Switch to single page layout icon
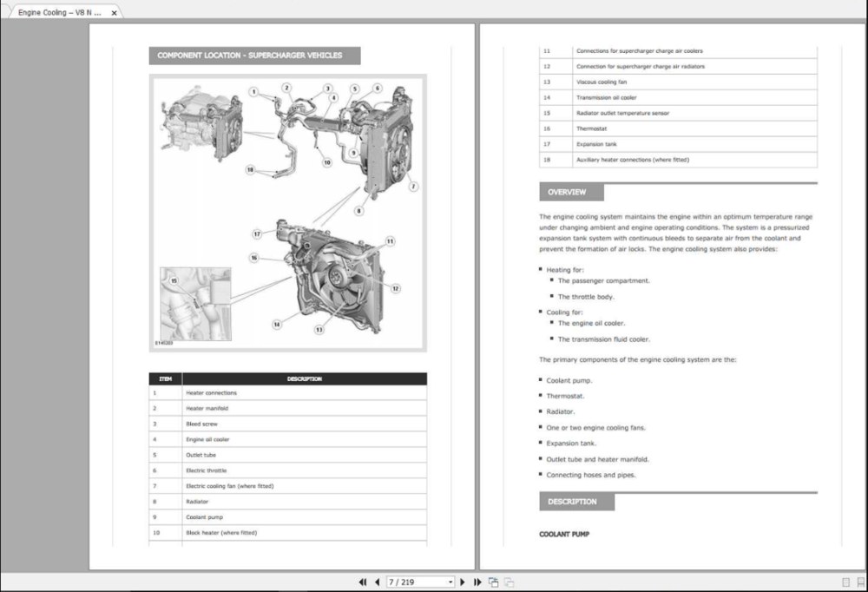The width and height of the screenshot is (868, 592). click(x=845, y=582)
